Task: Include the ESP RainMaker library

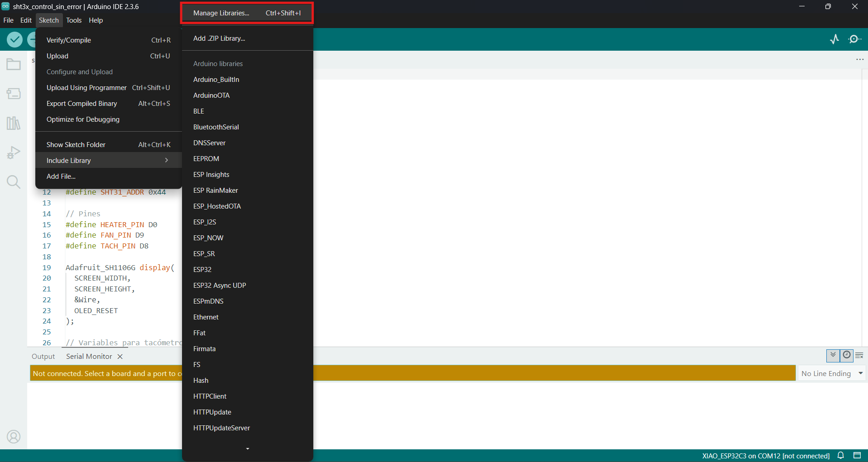Action: point(247,191)
